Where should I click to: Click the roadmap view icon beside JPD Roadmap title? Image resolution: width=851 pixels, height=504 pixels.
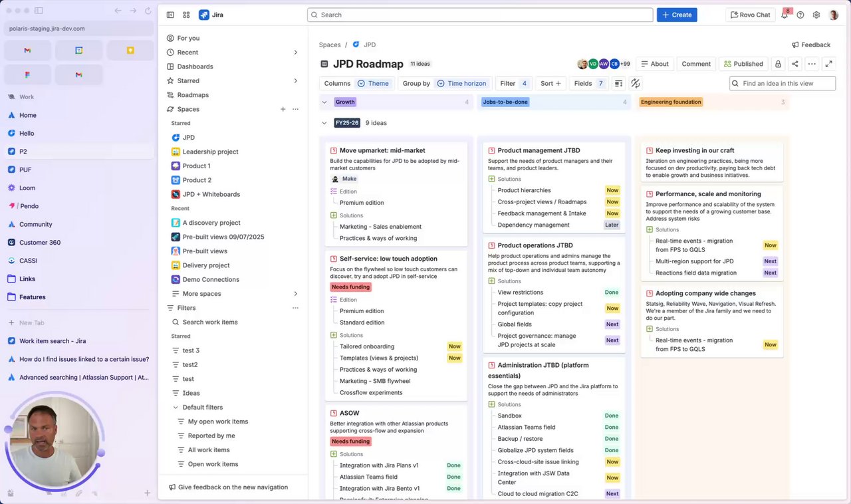click(324, 64)
